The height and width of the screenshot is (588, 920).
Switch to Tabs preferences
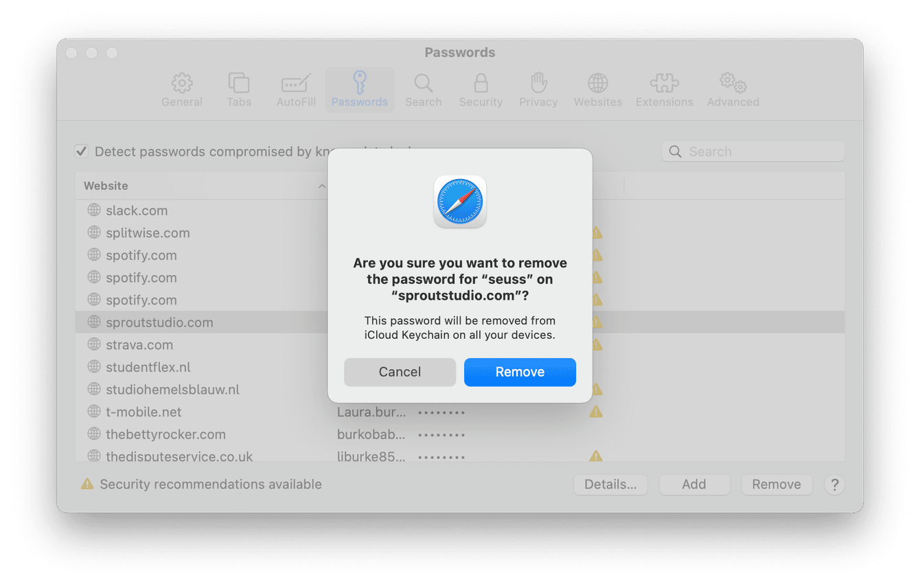[x=239, y=89]
